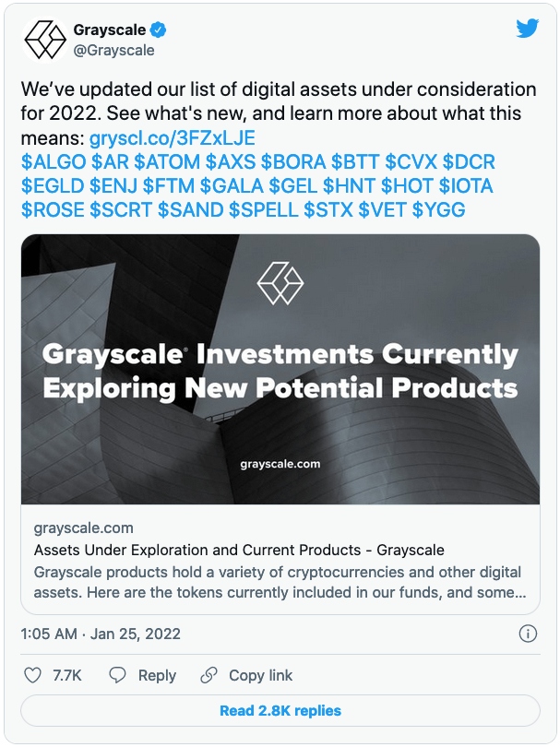The height and width of the screenshot is (747, 560).
Task: Click the Copy link text
Action: [261, 675]
